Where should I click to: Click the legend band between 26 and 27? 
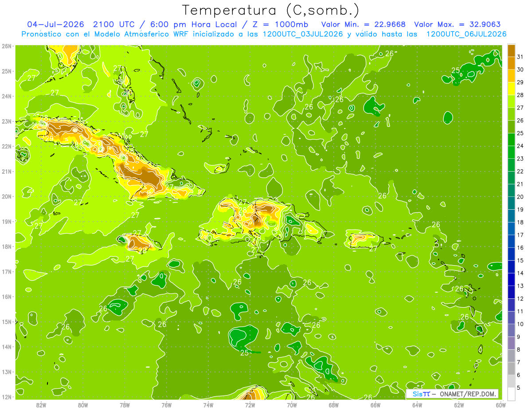(511, 114)
